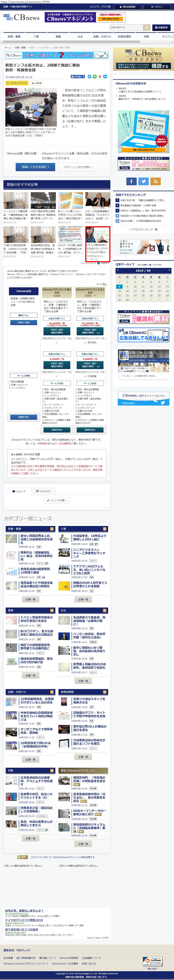This screenshot has width=174, height=980.
Task: Open RSS feed for 介護 category
Action: point(105,529)
